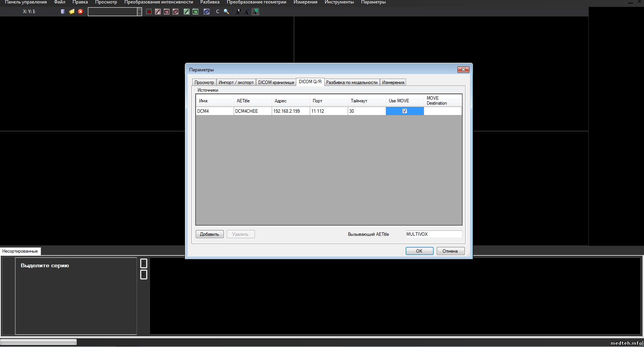Click the Вызывающий AETitle field with MULTIVOX
Viewport: 644px width, 347px height.
pyautogui.click(x=433, y=234)
